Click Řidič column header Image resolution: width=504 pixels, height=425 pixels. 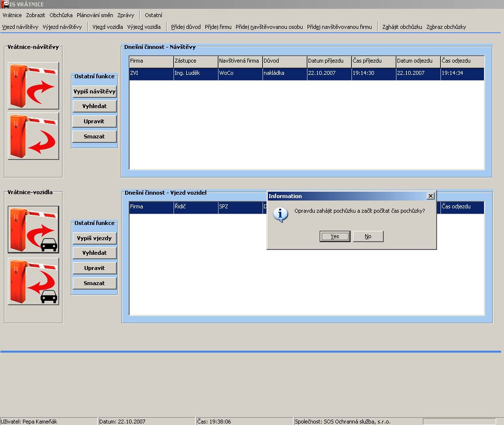[196, 207]
